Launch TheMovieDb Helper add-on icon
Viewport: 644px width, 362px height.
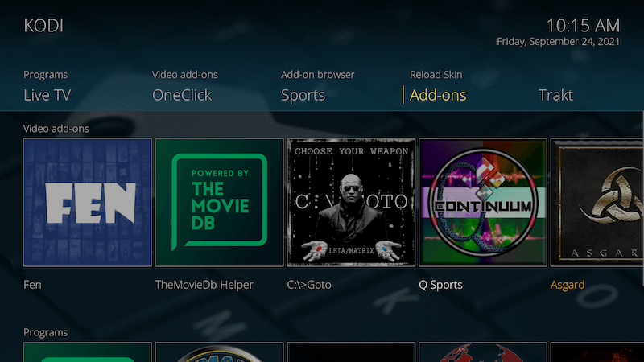coord(219,203)
